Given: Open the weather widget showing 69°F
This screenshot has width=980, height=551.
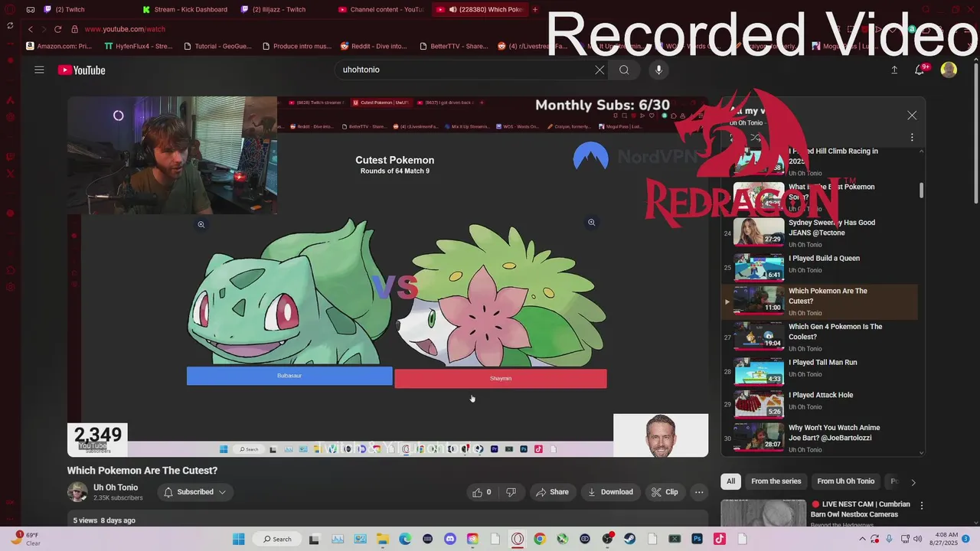Looking at the screenshot, I should pyautogui.click(x=24, y=539).
